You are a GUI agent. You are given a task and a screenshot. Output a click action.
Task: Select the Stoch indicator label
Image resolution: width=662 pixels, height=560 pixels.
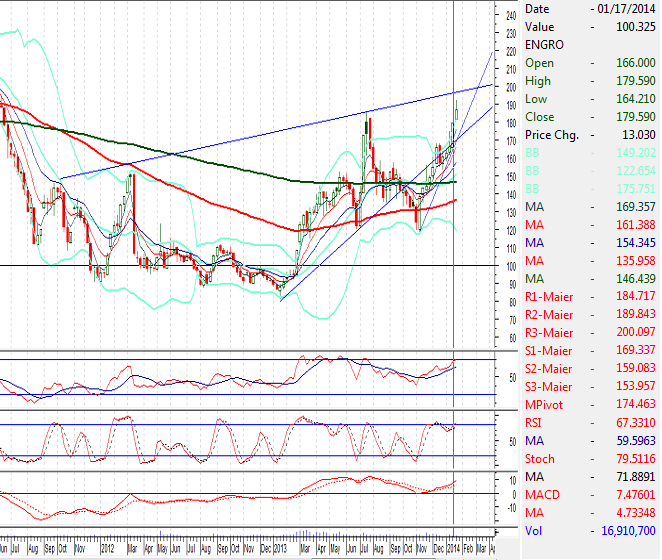pyautogui.click(x=540, y=459)
